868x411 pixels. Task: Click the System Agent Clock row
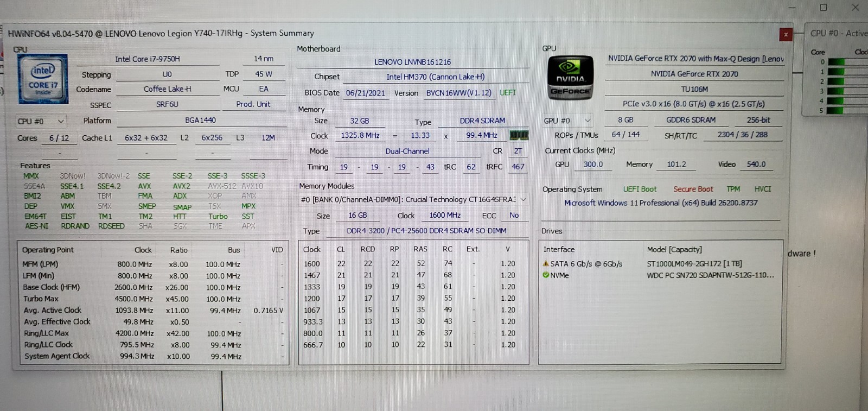(153, 356)
